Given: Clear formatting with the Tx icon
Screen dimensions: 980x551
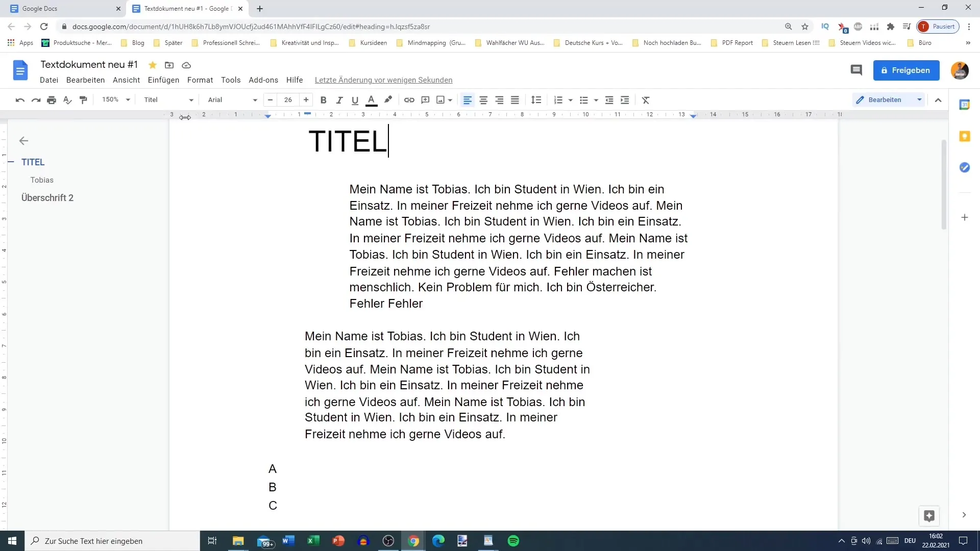Looking at the screenshot, I should pyautogui.click(x=646, y=100).
